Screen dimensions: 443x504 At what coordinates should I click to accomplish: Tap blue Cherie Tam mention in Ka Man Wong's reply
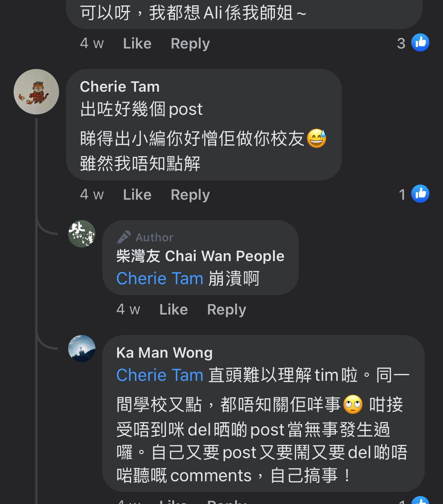click(160, 375)
